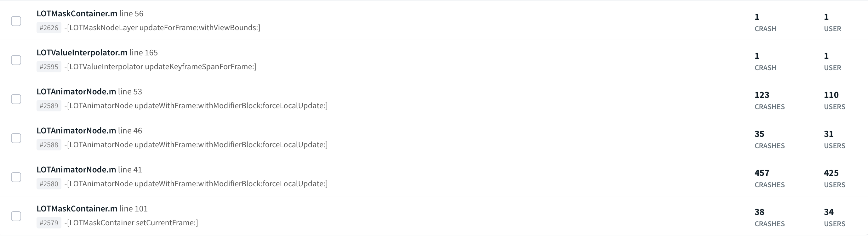868x236 pixels.
Task: Mark the checkbox for LOTAnimatorNode.m line 41
Action: point(16,177)
